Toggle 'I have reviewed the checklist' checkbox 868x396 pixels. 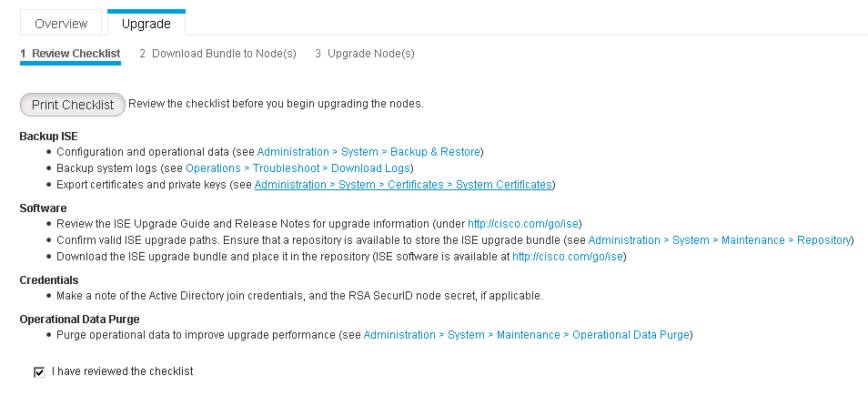(x=39, y=371)
